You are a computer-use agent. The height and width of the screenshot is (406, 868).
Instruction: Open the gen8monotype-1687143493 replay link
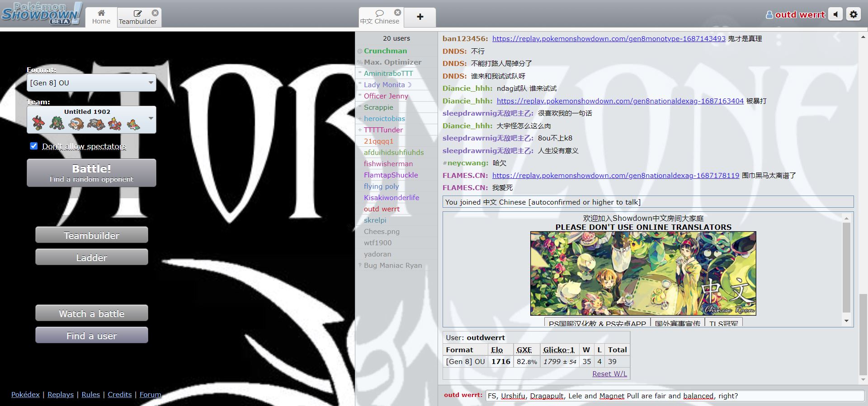click(x=609, y=39)
